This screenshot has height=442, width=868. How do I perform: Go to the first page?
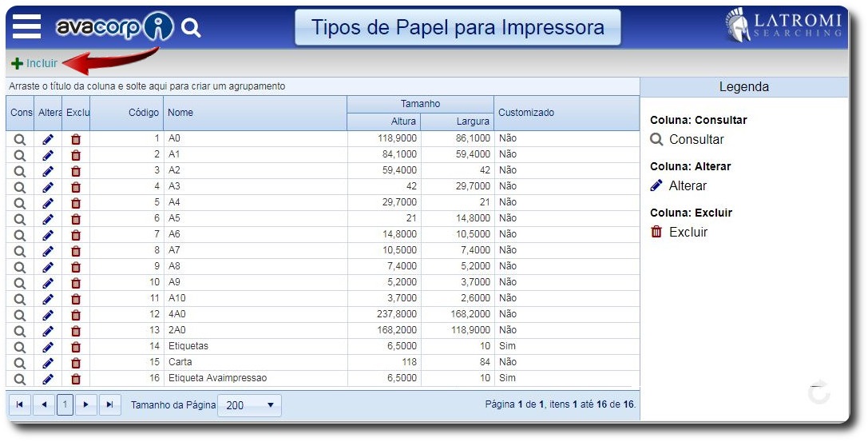click(x=19, y=405)
